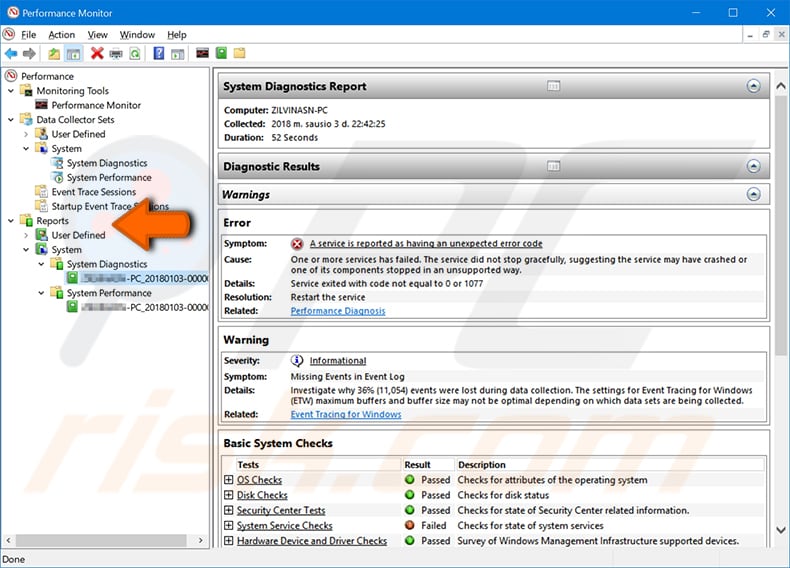790x568 pixels.
Task: Click report pane scroll down arrow
Action: tap(780, 530)
